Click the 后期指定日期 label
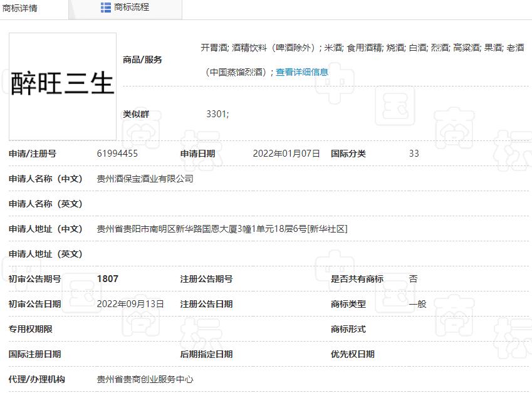This screenshot has height=393, width=532. pos(206,354)
